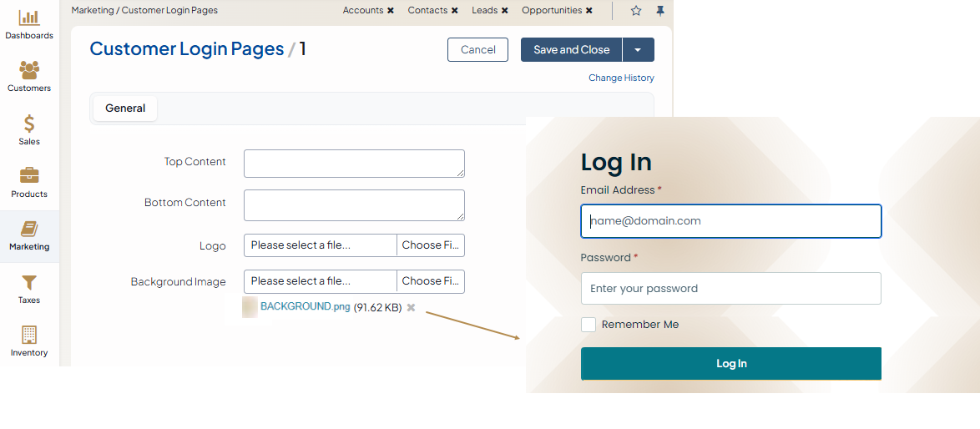
Task: Switch to the Leads tab
Action: coord(484,11)
